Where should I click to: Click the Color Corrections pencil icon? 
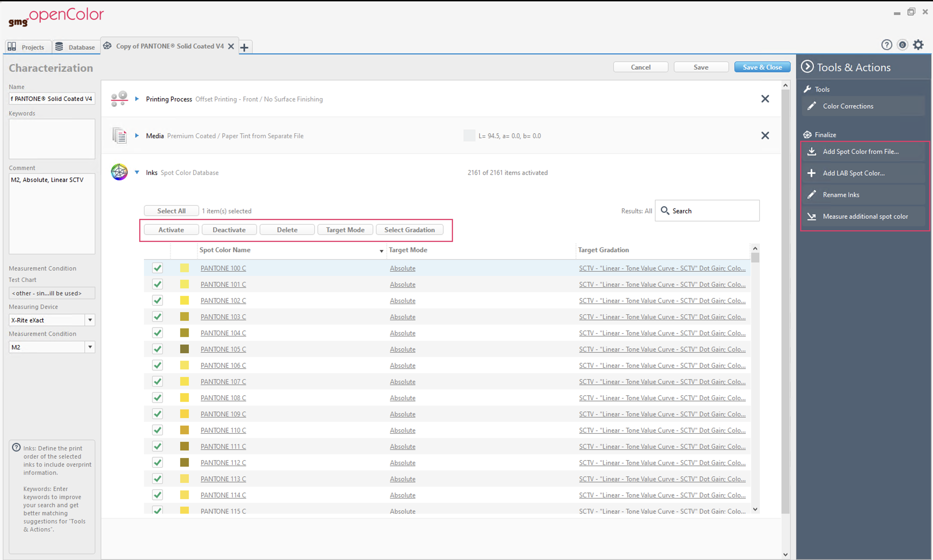811,106
